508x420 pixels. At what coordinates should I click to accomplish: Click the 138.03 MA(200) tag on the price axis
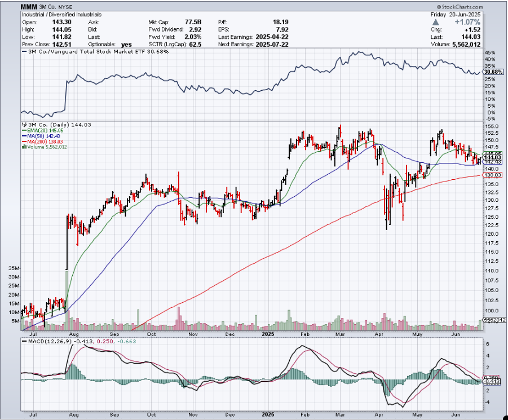click(492, 175)
